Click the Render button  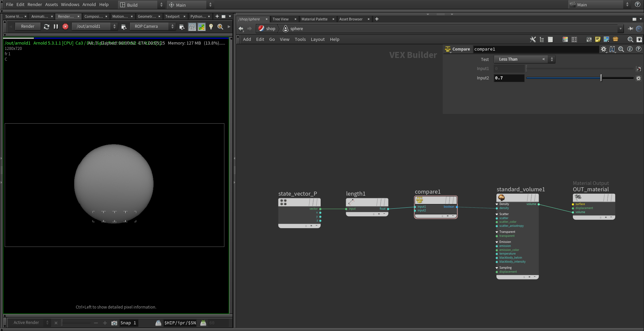pyautogui.click(x=28, y=26)
